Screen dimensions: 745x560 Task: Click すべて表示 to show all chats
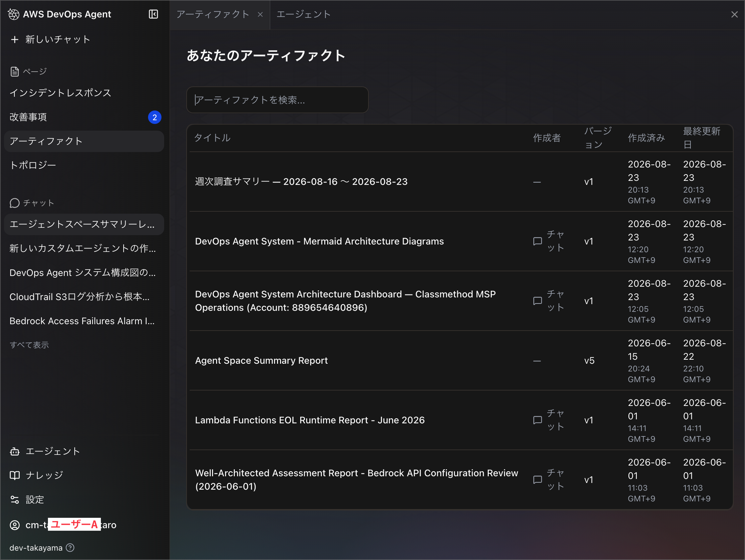click(29, 345)
